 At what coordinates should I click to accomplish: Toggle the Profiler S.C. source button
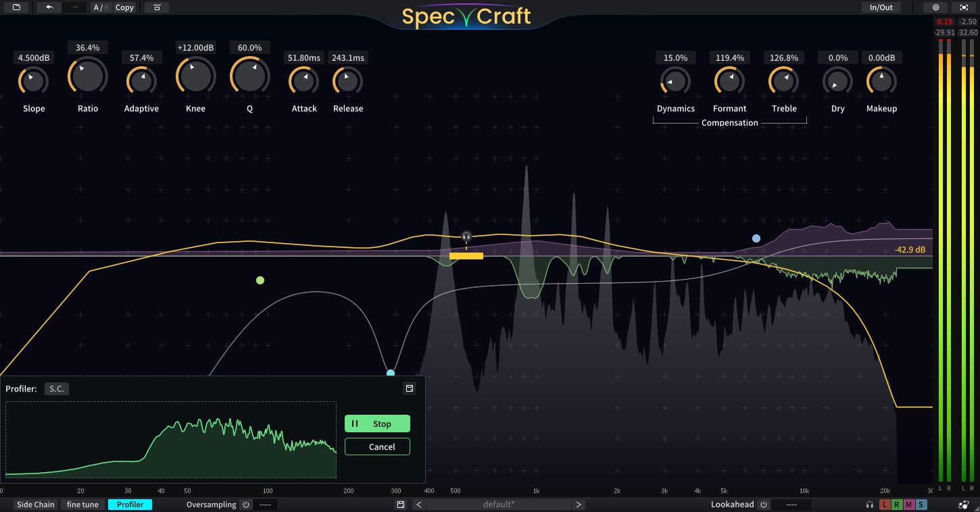[57, 388]
